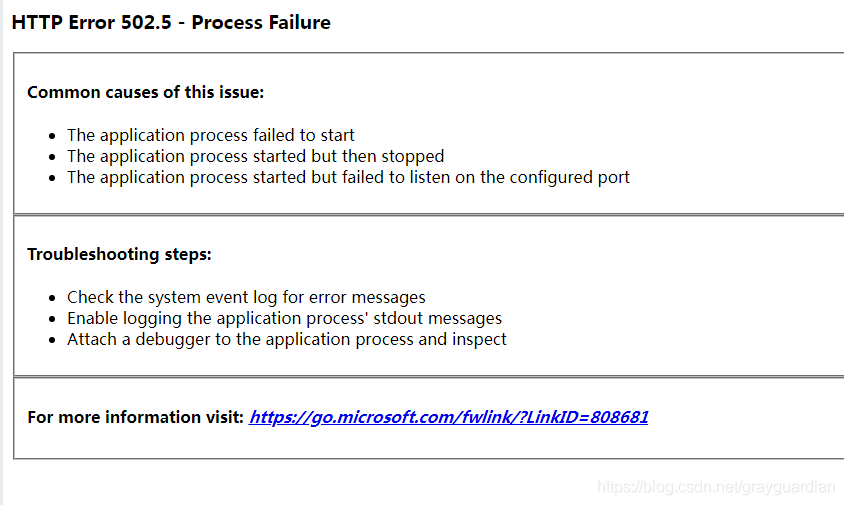Click the 'For more information visit:' label
This screenshot has width=844, height=505.
(136, 417)
